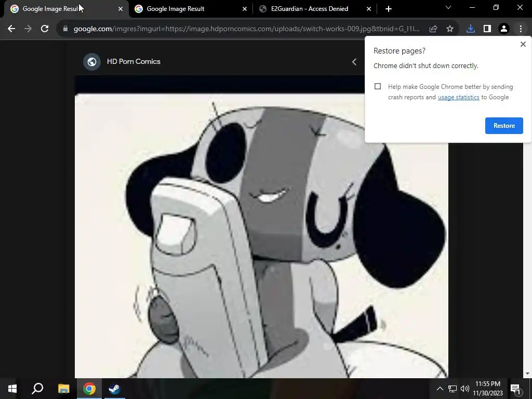Share this page using the share icon

(433, 29)
